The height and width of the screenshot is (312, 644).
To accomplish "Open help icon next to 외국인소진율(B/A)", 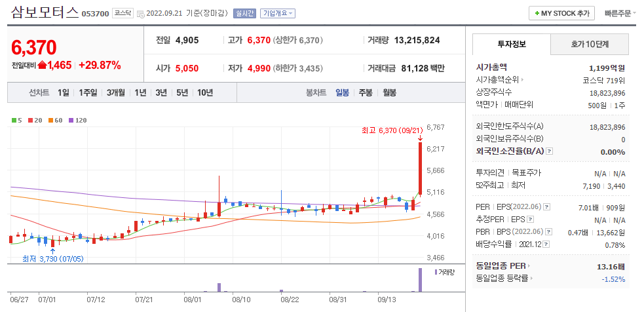I will click(550, 151).
